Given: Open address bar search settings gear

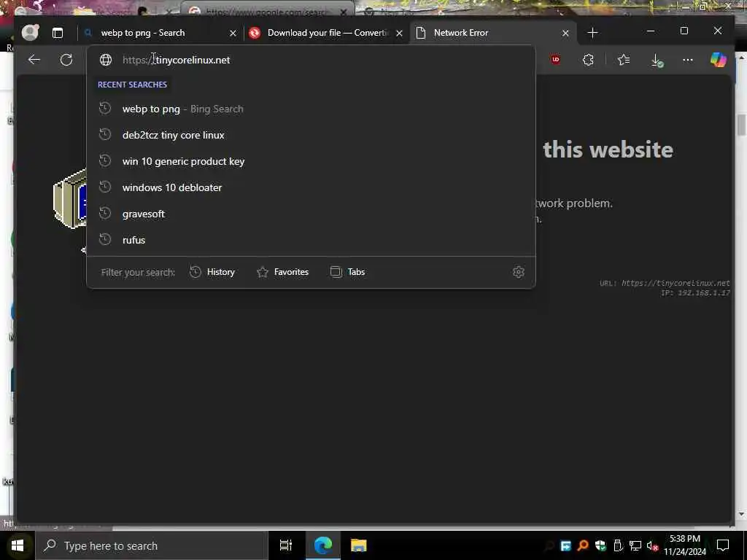Looking at the screenshot, I should (x=519, y=272).
